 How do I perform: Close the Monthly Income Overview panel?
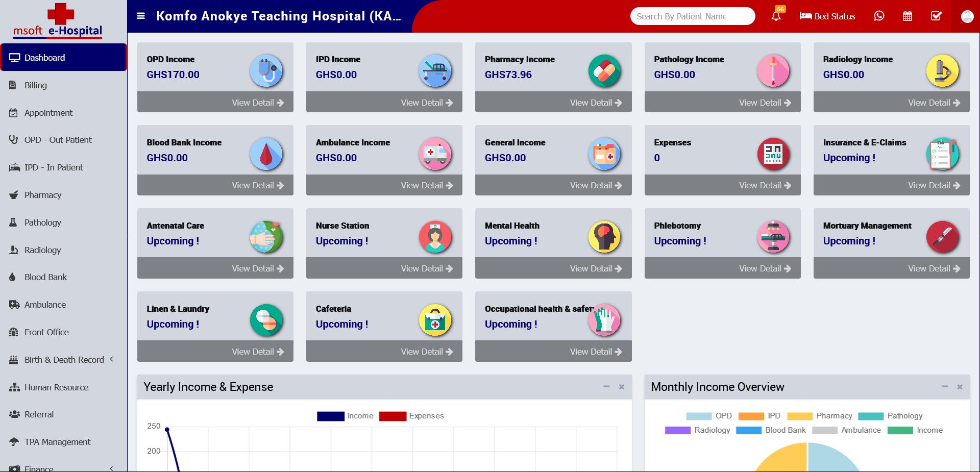960,387
